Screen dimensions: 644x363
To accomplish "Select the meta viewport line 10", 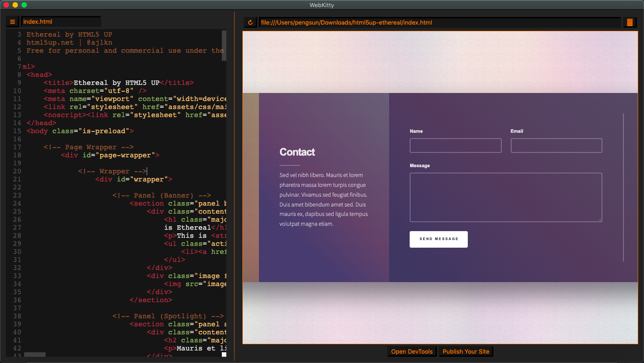I will pos(136,99).
